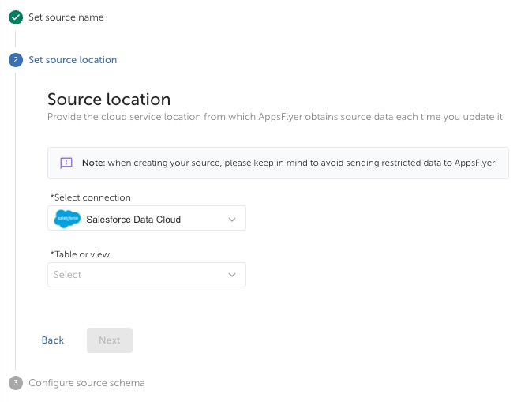This screenshot has width=532, height=402.
Task: Open the Table or view dropdown
Action: (147, 275)
